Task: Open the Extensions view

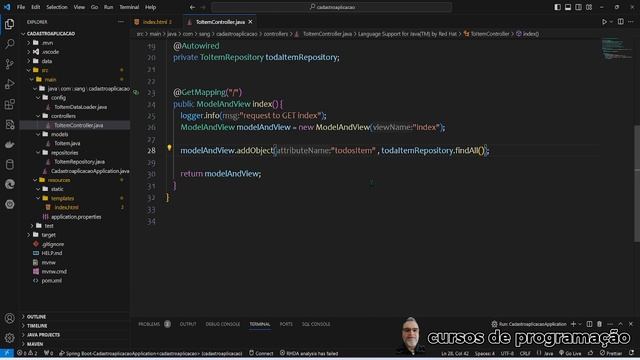Action: tap(9, 104)
